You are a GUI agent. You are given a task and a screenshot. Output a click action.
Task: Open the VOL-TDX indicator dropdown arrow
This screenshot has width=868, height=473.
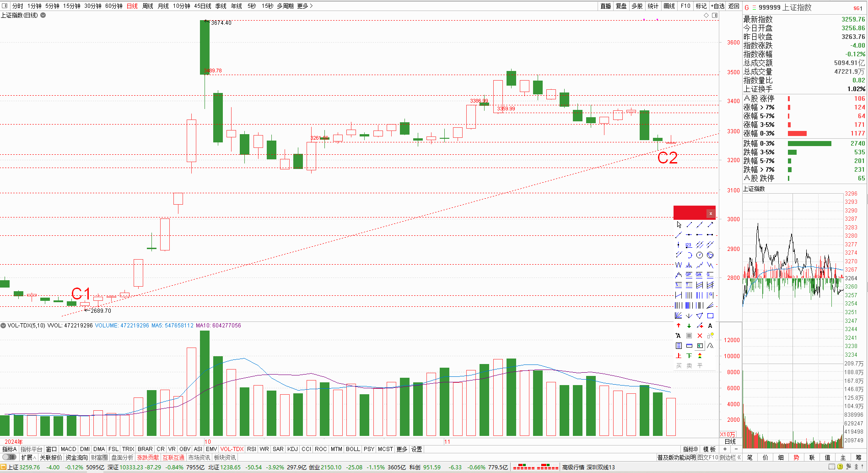pos(3,326)
